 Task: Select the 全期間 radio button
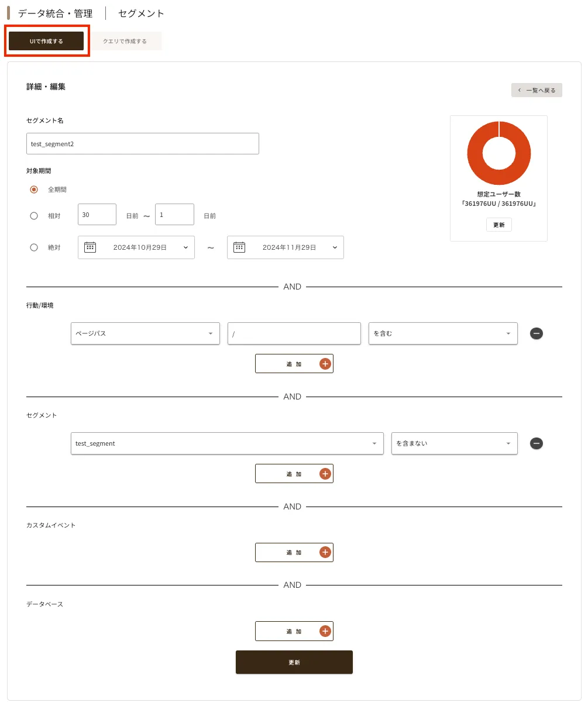34,190
